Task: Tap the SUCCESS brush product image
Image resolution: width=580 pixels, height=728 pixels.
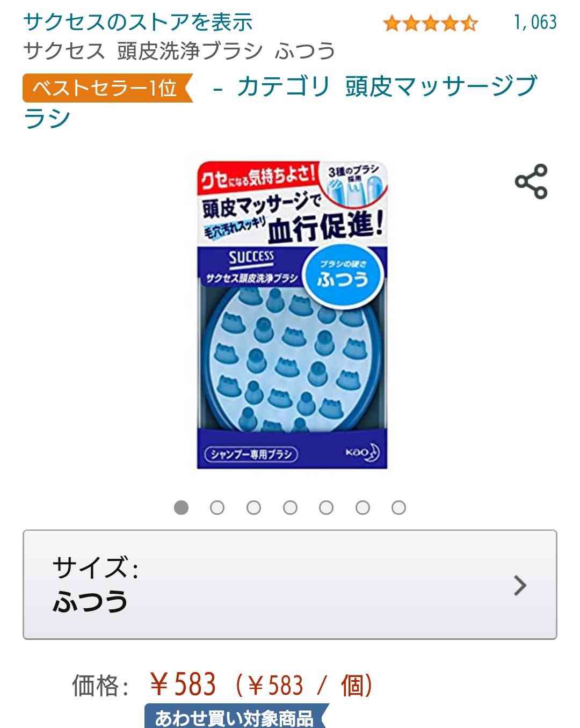Action: pyautogui.click(x=292, y=315)
